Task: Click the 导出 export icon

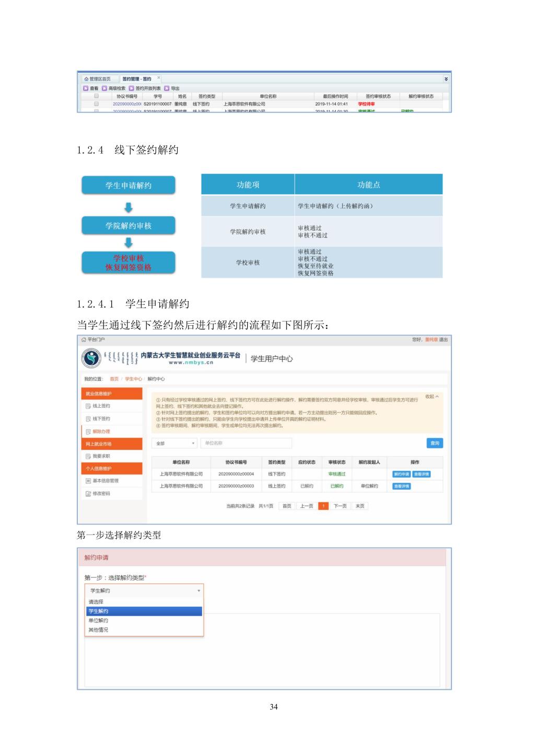Action: (x=167, y=88)
